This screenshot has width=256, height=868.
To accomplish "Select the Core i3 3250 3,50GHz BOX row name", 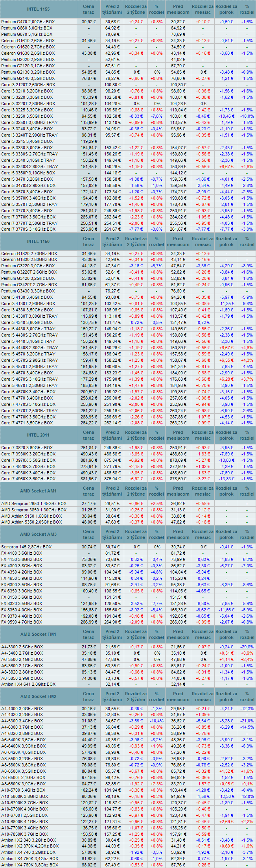I will tap(27, 116).
